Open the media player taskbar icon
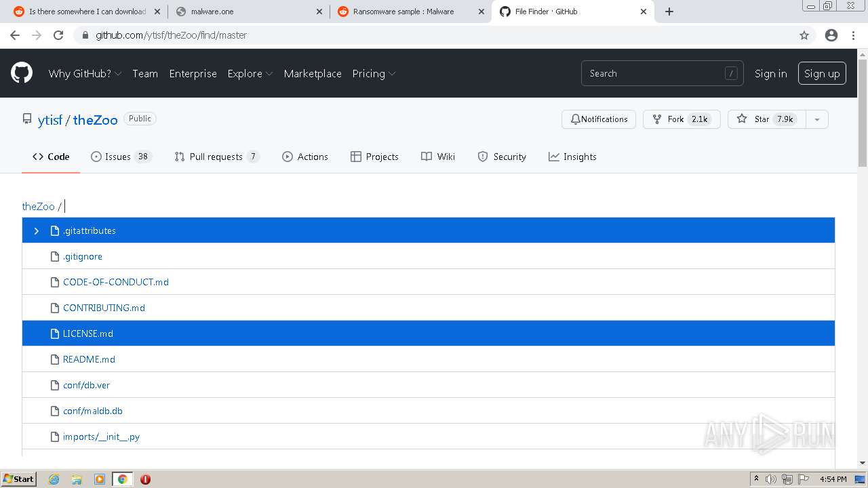This screenshot has width=868, height=488. [100, 479]
